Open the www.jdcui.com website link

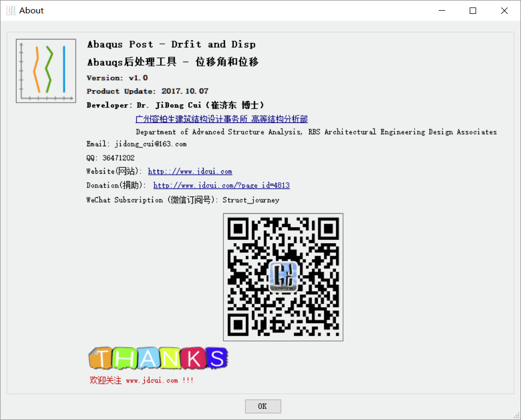(x=190, y=172)
